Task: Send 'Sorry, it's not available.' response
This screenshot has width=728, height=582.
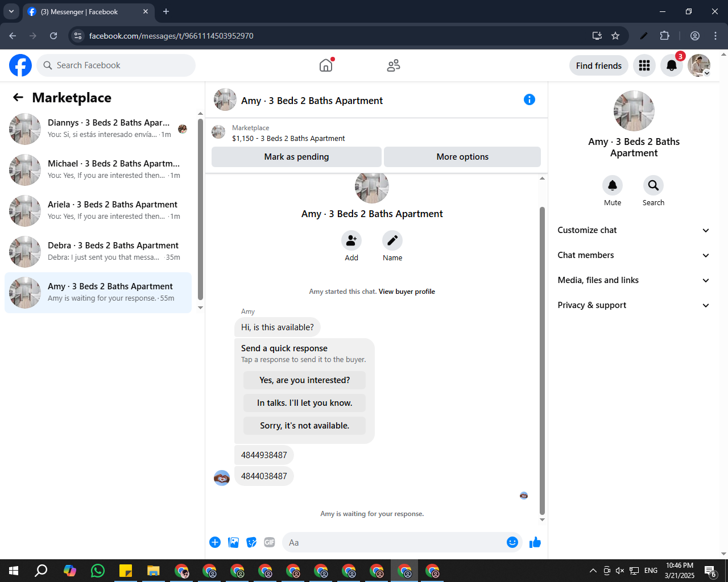Action: 304,426
